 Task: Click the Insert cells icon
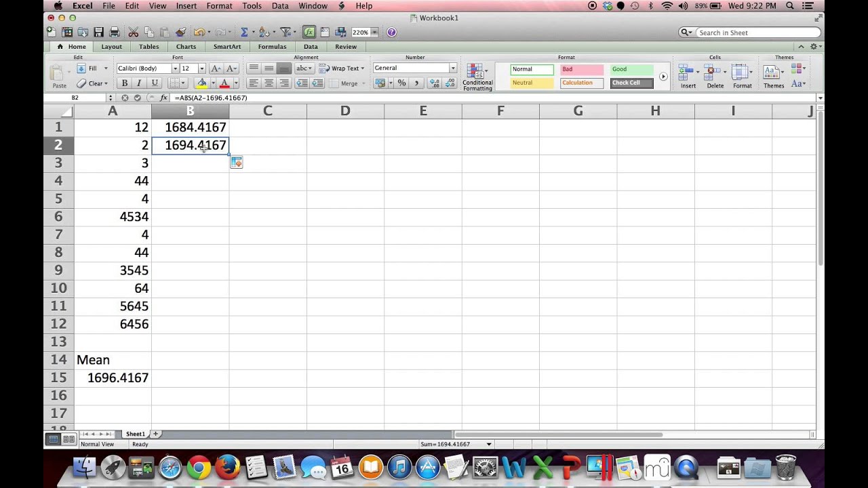click(x=688, y=77)
